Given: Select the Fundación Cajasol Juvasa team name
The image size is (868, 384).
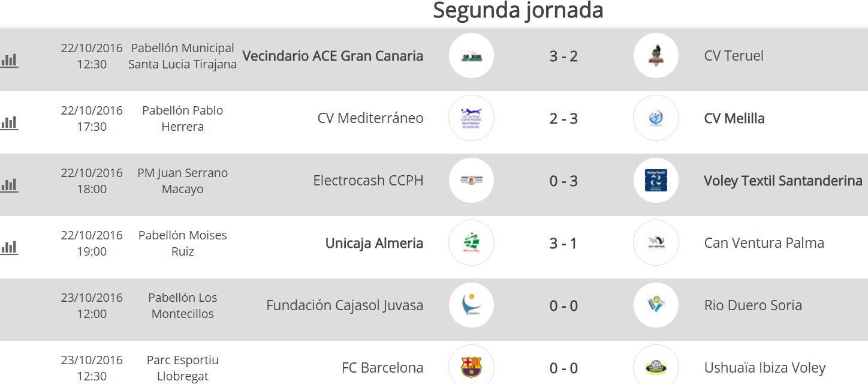Looking at the screenshot, I should click(345, 305).
